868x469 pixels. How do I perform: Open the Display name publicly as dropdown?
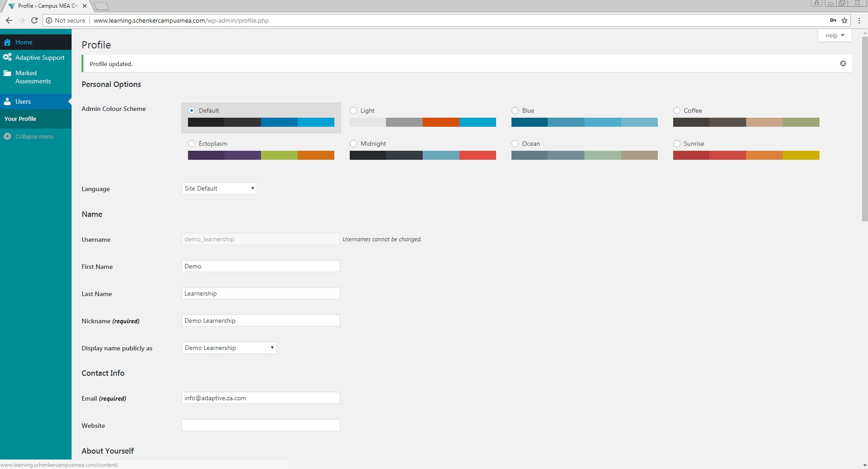click(x=229, y=348)
